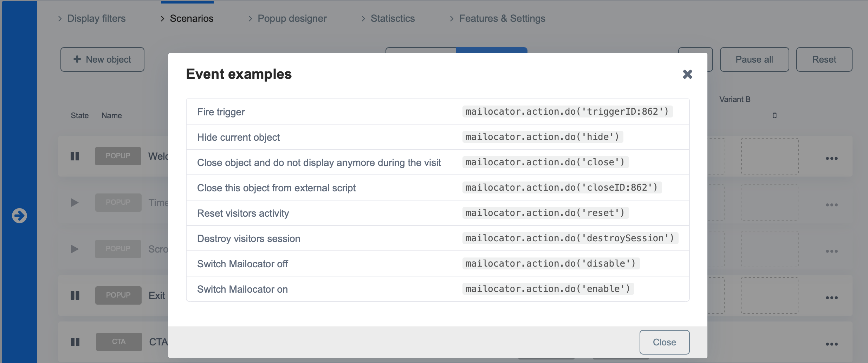Viewport: 868px width, 363px height.
Task: Click the New object button
Action: click(x=102, y=59)
